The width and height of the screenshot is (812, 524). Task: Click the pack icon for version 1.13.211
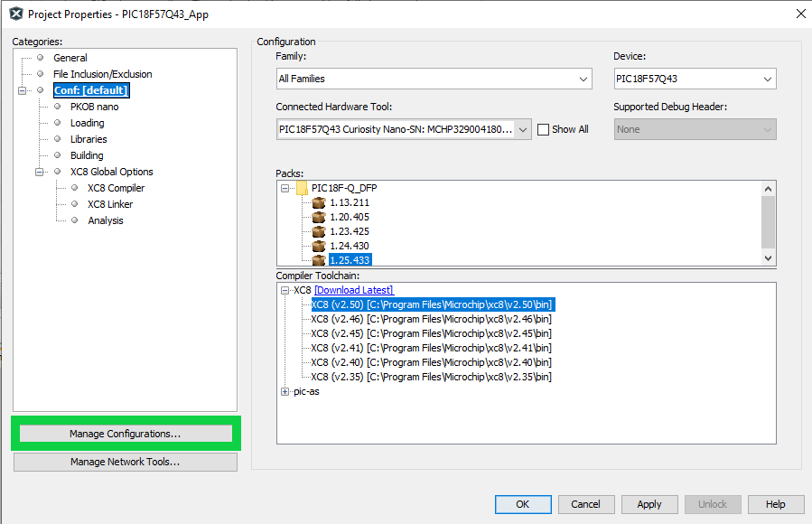coord(318,202)
